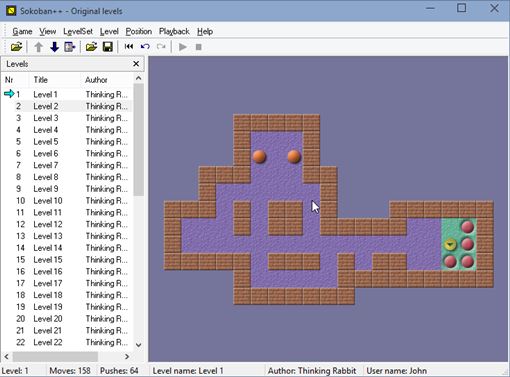Go to previous level with up arrow

click(39, 47)
